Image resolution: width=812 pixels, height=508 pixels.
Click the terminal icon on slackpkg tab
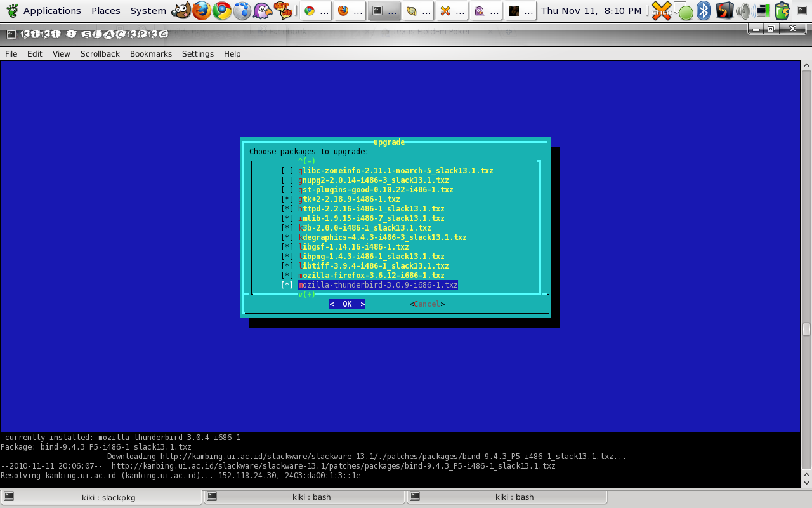pyautogui.click(x=9, y=497)
